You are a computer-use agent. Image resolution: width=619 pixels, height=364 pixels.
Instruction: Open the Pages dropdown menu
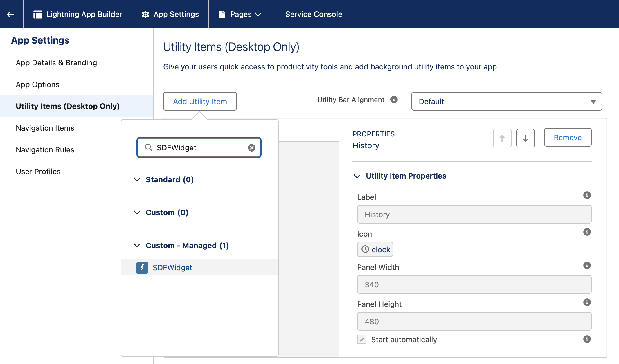(242, 14)
